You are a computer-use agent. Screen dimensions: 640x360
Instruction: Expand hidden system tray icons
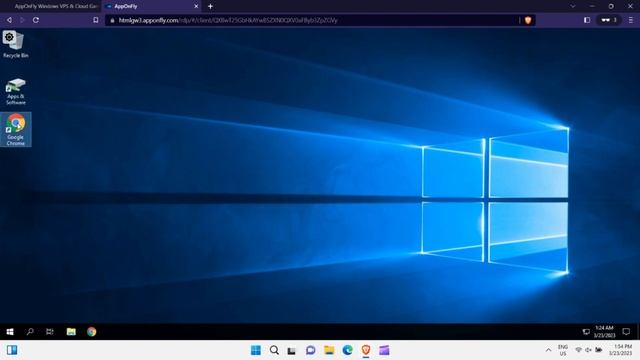click(548, 350)
